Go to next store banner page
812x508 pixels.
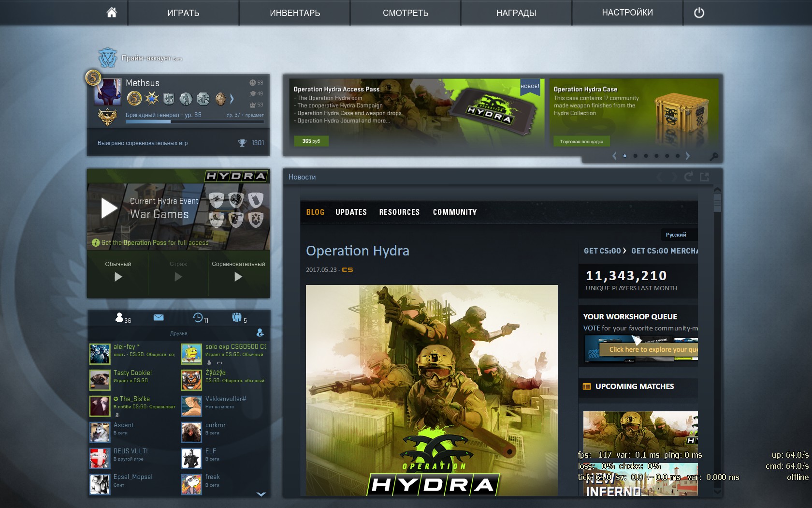click(688, 156)
